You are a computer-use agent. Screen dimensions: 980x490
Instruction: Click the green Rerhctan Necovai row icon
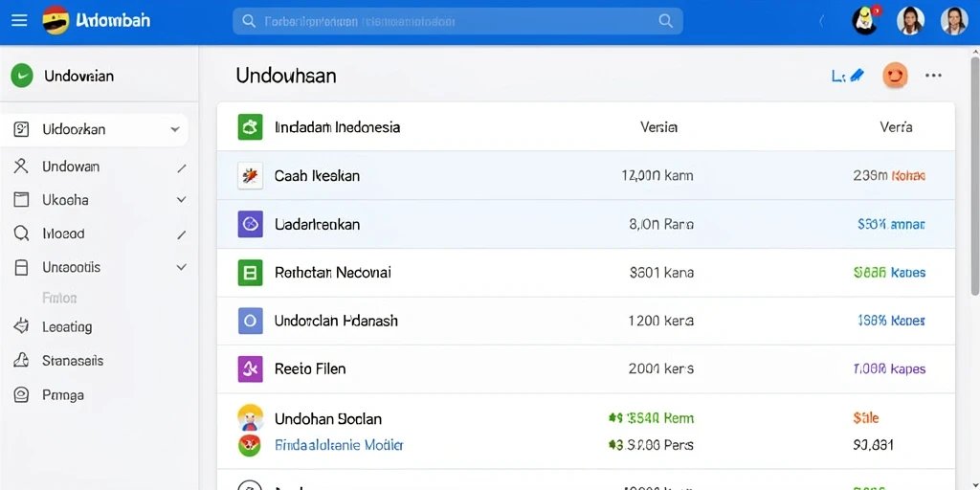tap(250, 273)
